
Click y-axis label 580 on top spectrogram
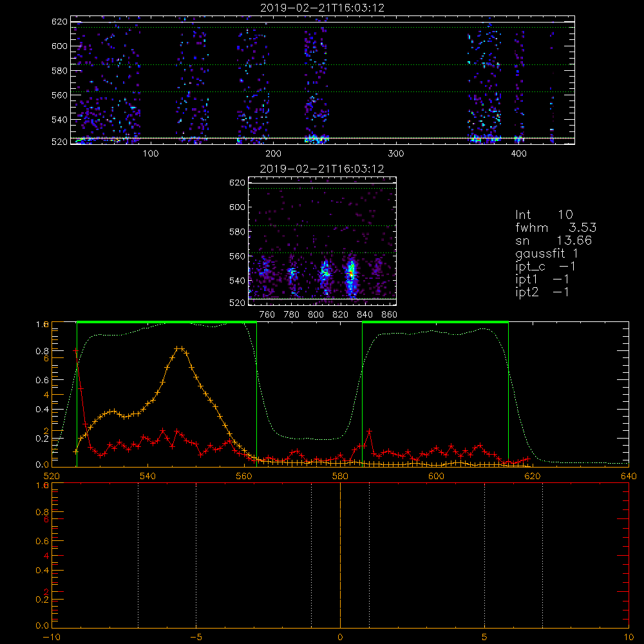(59, 71)
